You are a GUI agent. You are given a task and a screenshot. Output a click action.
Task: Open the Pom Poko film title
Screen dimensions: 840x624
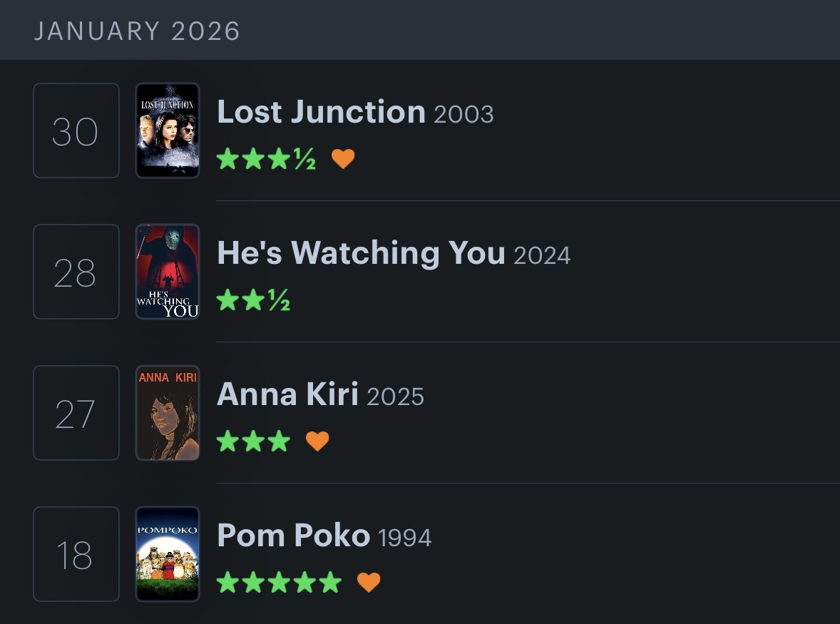coord(293,536)
